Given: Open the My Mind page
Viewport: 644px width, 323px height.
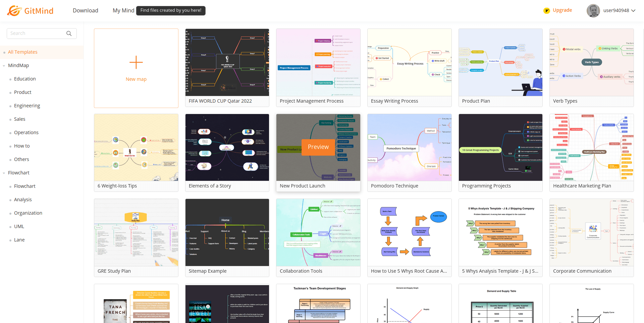Looking at the screenshot, I should tap(123, 10).
